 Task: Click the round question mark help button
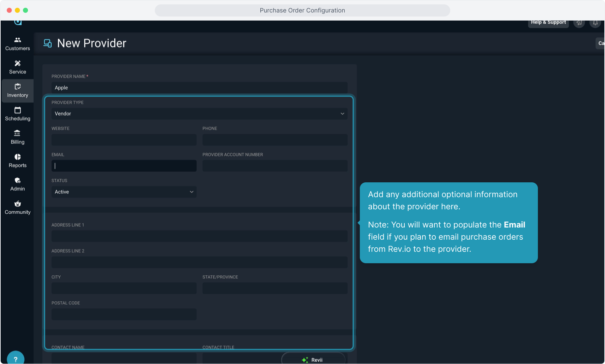coord(16,359)
